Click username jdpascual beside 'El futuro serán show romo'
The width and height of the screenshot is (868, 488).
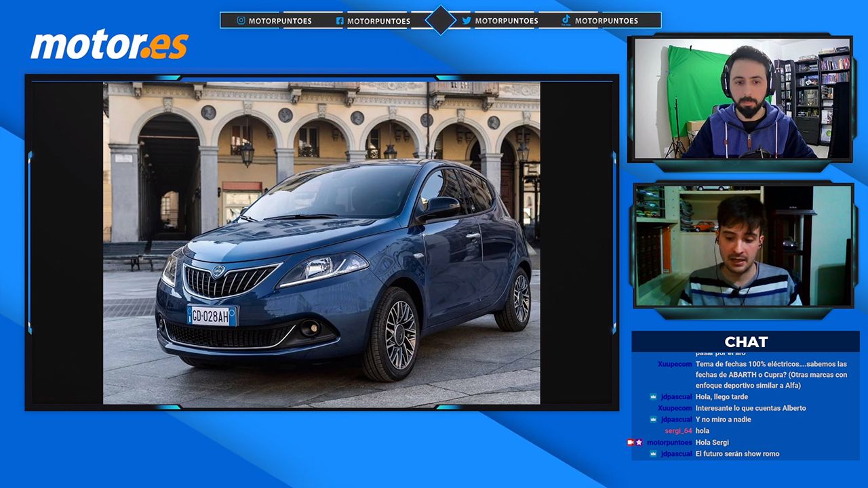677,453
